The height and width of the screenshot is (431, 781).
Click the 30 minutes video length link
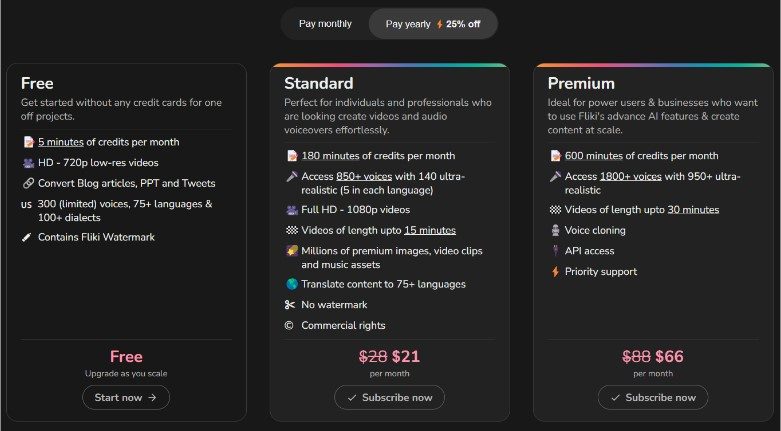(x=693, y=210)
